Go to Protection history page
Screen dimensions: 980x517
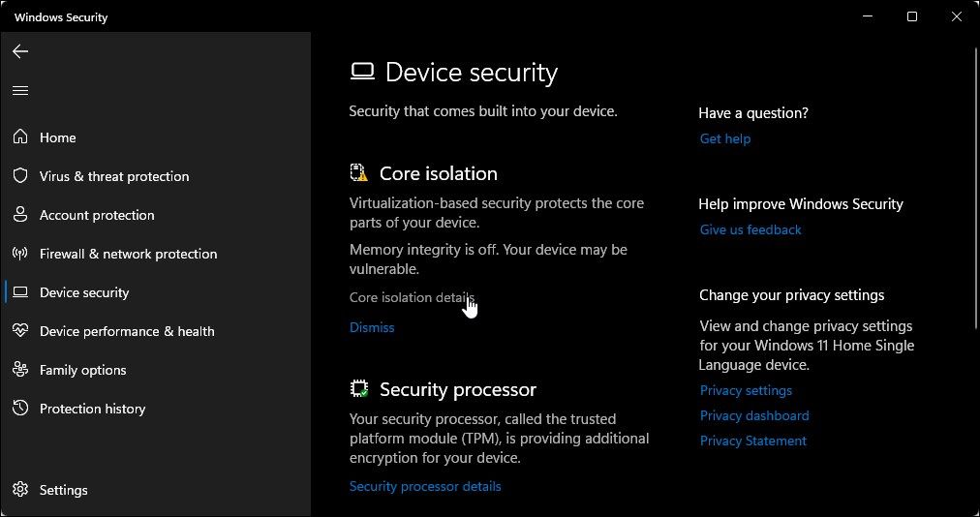pyautogui.click(x=92, y=409)
